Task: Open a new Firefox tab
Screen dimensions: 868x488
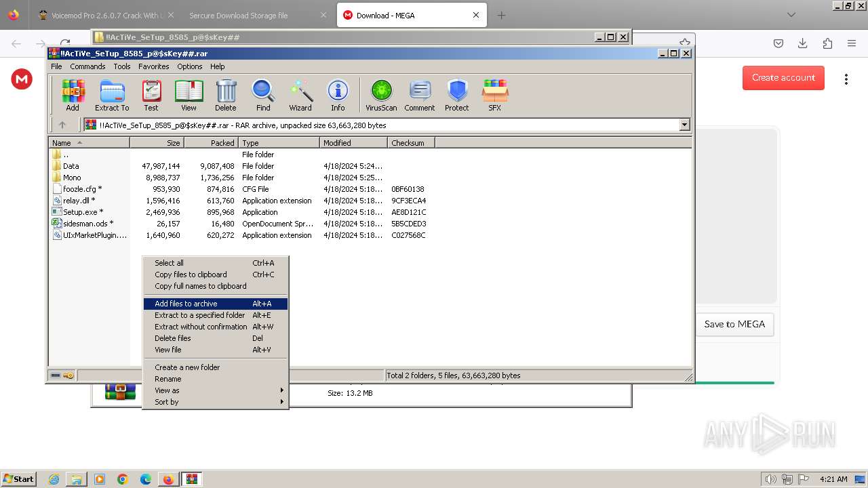Action: [501, 15]
